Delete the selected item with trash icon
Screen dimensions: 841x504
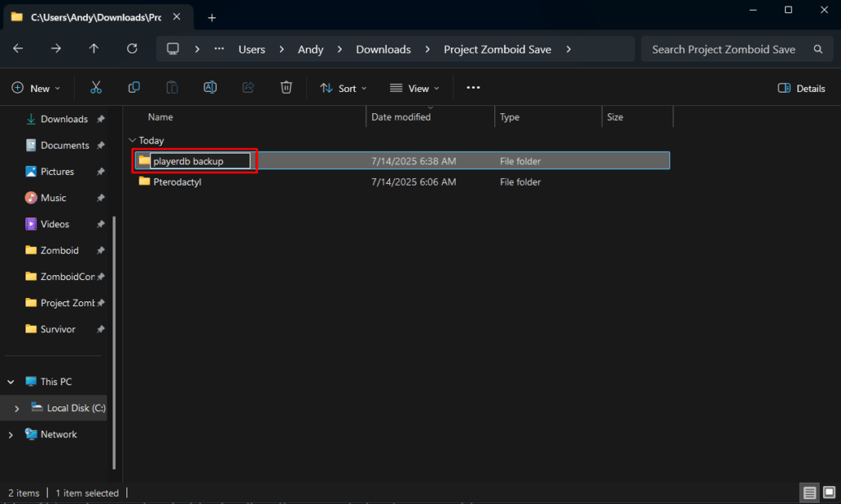(x=287, y=87)
